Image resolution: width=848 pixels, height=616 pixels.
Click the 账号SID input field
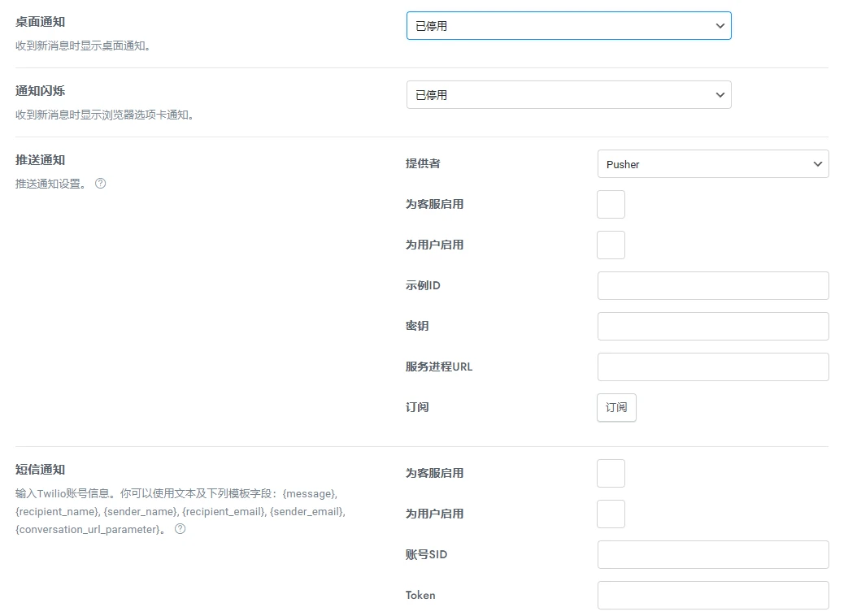[x=713, y=554]
